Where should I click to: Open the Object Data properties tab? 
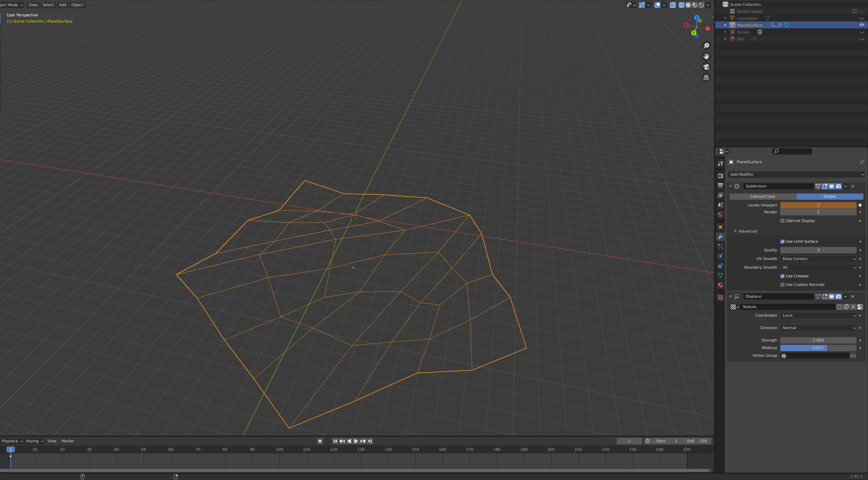pos(720,275)
